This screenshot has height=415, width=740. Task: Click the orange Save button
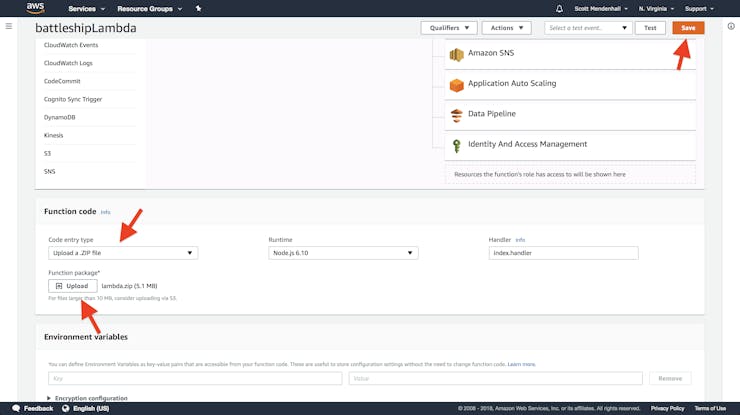(x=688, y=28)
